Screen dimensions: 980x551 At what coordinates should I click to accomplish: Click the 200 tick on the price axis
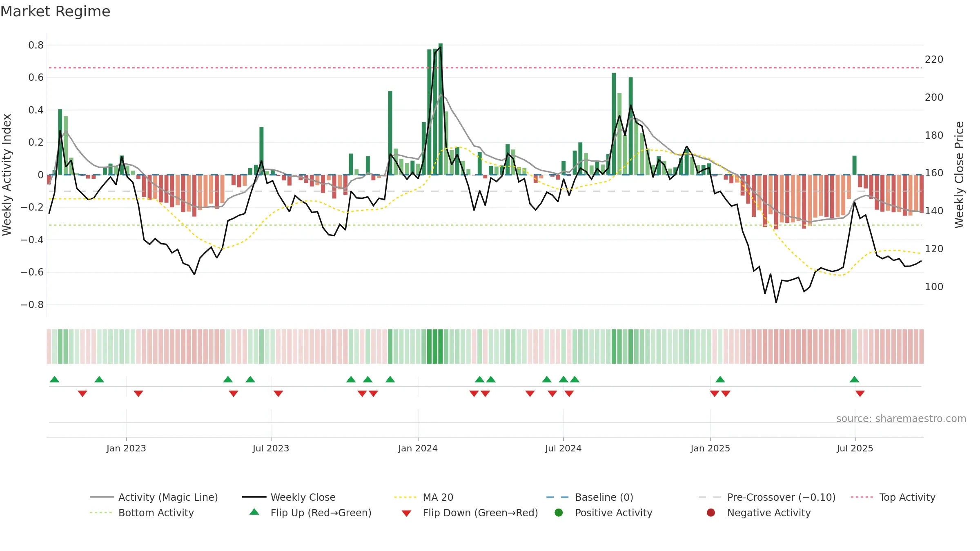[x=934, y=98]
